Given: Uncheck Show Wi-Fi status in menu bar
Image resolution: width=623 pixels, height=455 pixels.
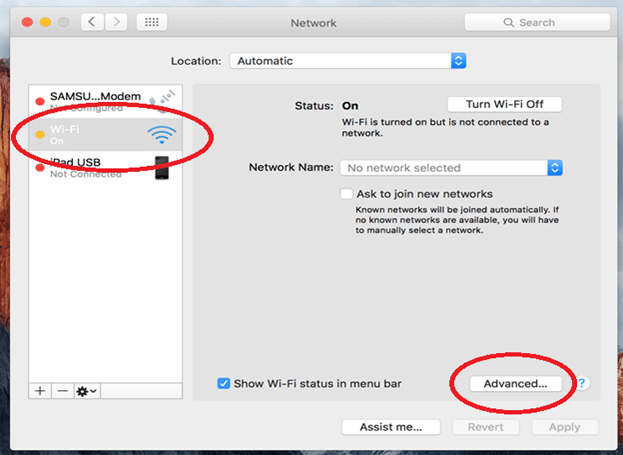Looking at the screenshot, I should tap(224, 383).
